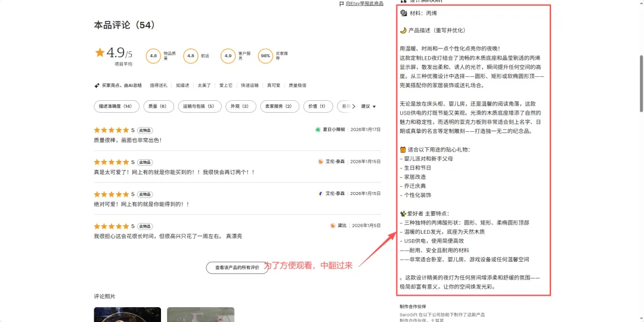The width and height of the screenshot is (644, 322).
Task: Click the 98% circle for 买家推荐
Action: pyautogui.click(x=265, y=56)
